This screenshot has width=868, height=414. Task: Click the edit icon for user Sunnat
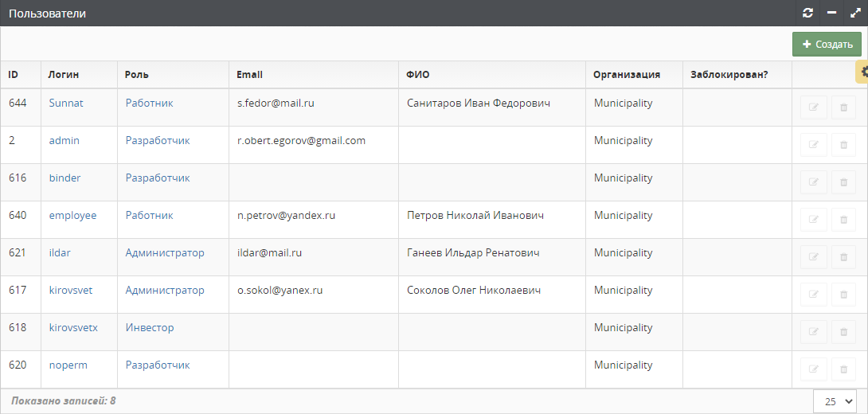814,107
